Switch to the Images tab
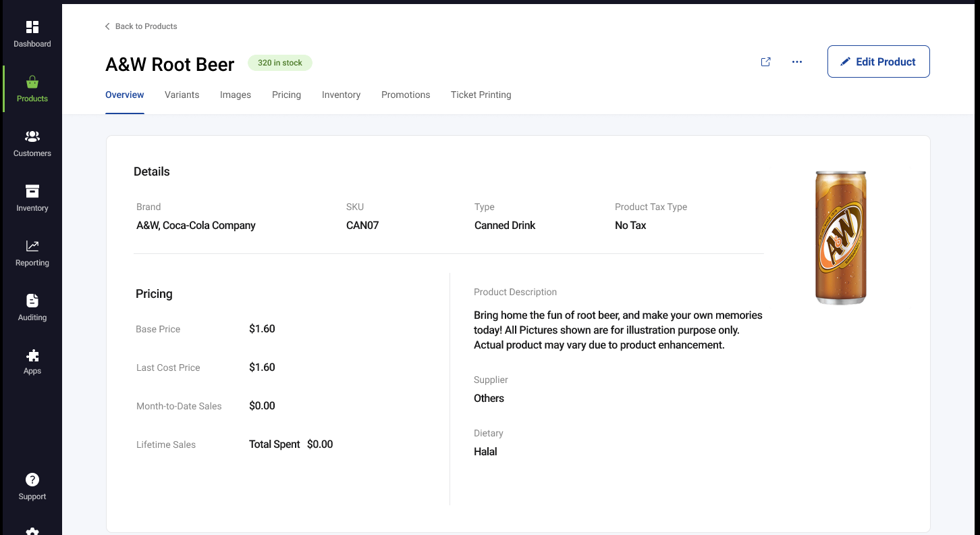 tap(236, 95)
